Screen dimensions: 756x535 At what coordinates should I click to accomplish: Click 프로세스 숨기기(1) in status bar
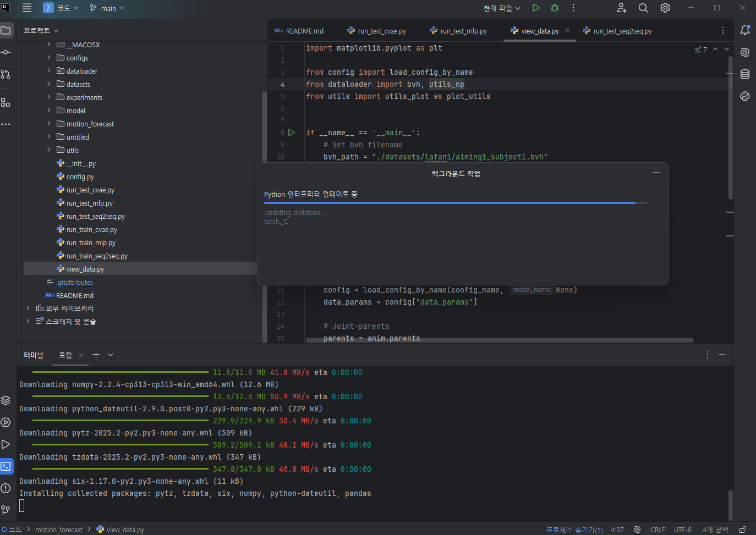[x=574, y=530]
